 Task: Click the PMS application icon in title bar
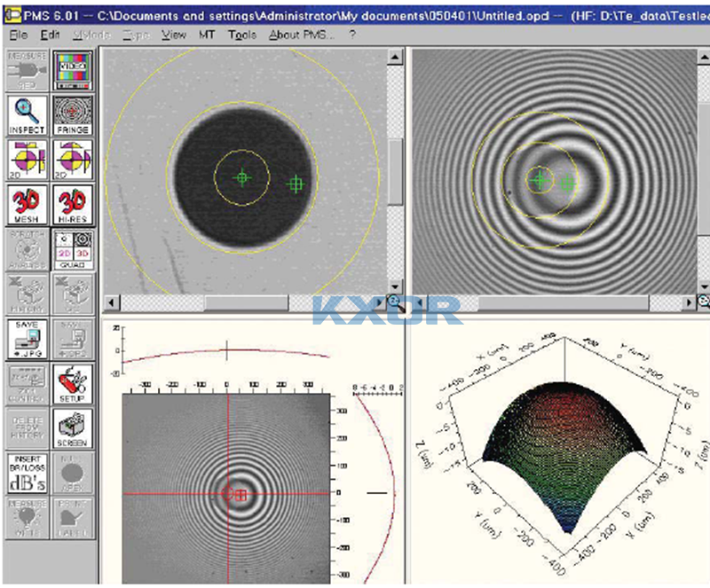pyautogui.click(x=12, y=16)
